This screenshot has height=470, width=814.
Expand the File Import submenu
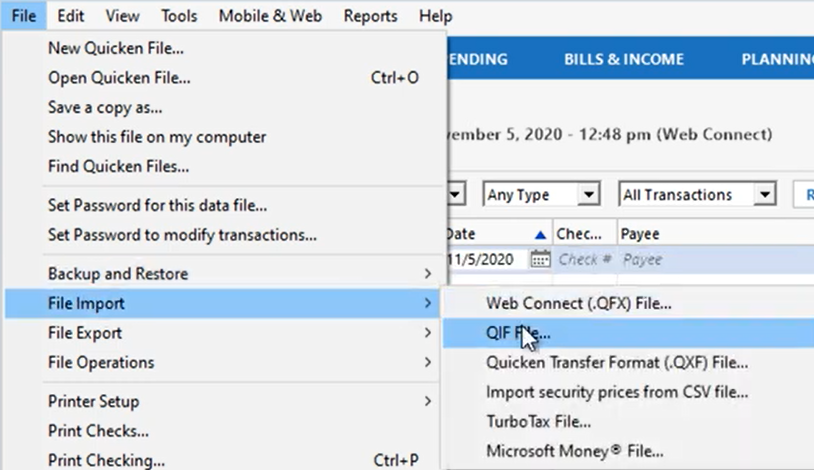coord(223,303)
